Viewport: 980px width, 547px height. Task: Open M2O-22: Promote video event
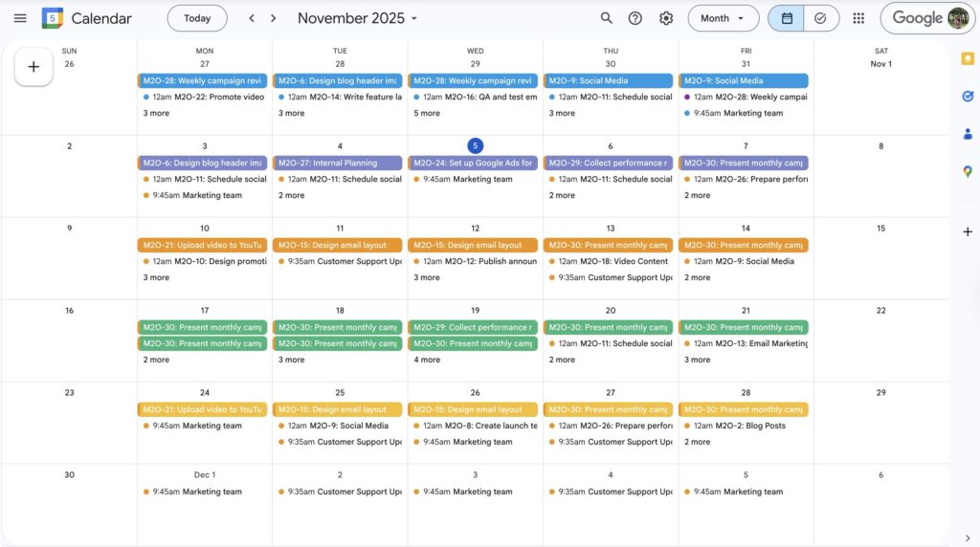(x=203, y=97)
